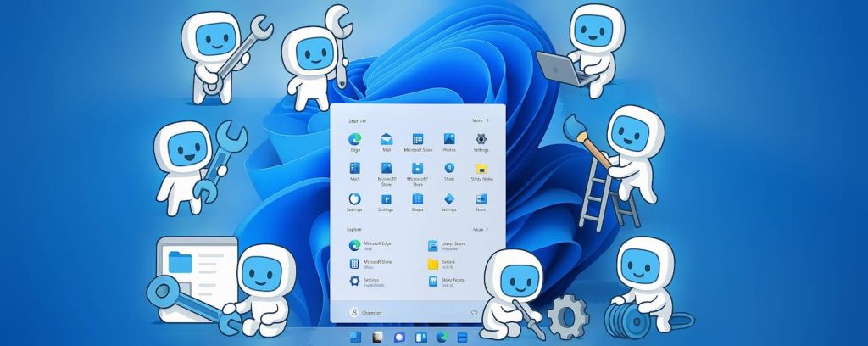Viewport: 868px width, 346px height.
Task: Open the second-row Microsoft Store picture icon
Action: (x=387, y=174)
